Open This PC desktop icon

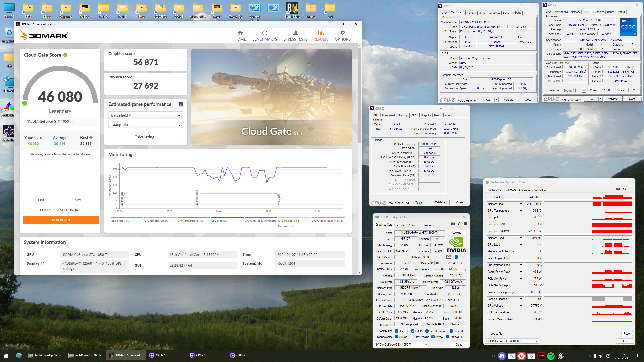click(x=9, y=10)
